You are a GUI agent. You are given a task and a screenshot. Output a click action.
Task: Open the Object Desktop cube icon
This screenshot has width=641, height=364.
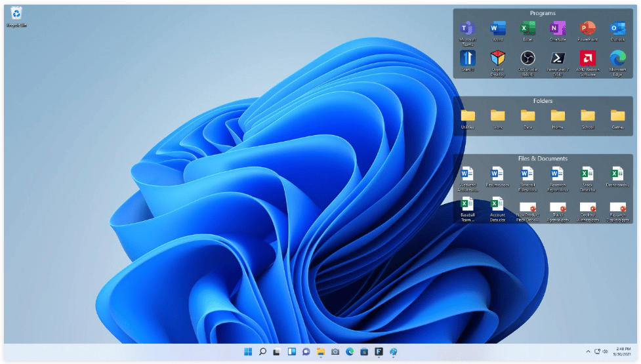click(x=497, y=63)
